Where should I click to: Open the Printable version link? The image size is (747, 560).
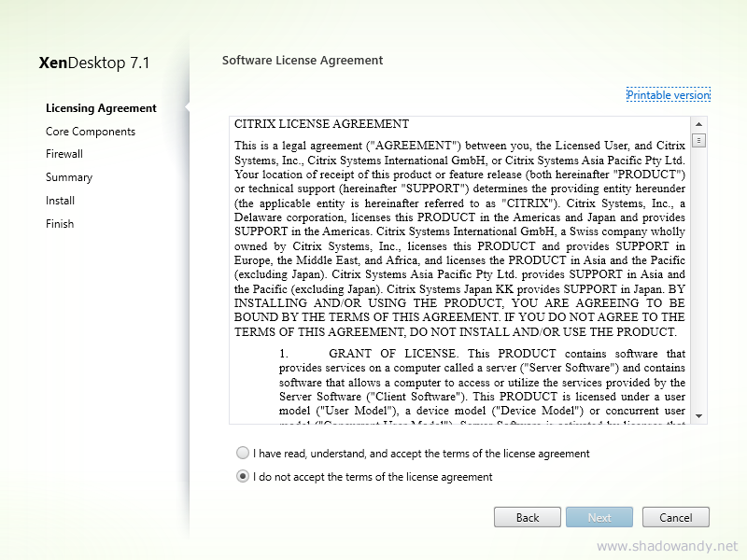[x=668, y=95]
